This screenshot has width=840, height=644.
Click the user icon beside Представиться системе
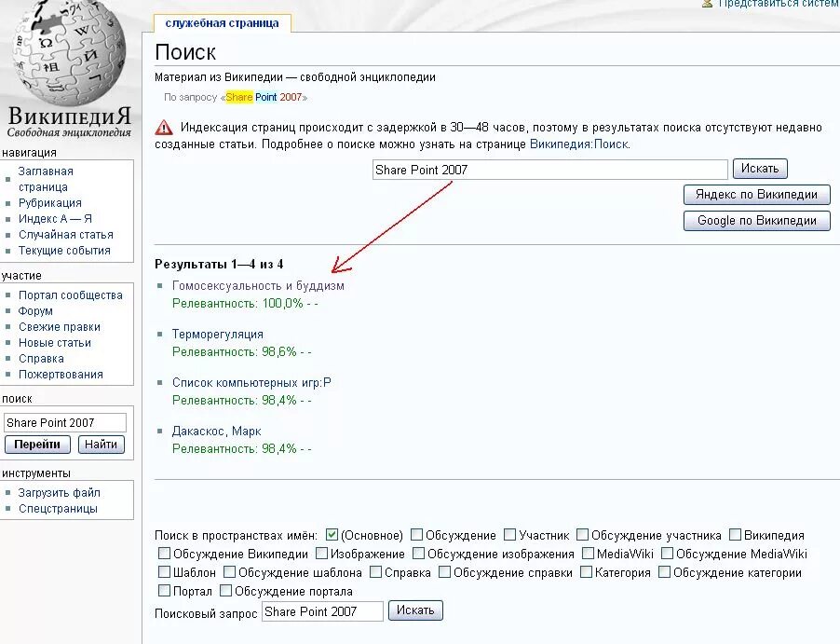pyautogui.click(x=707, y=3)
